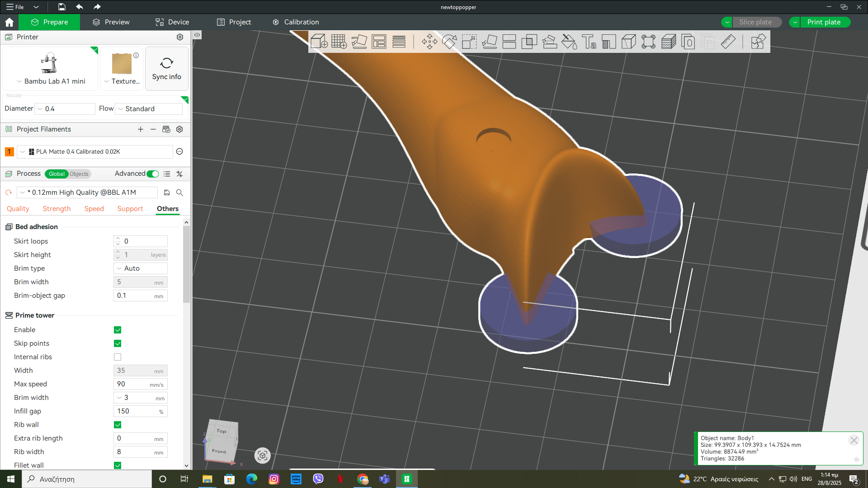Toggle the Skip points checkbox
The width and height of the screenshot is (868, 488).
click(x=118, y=343)
